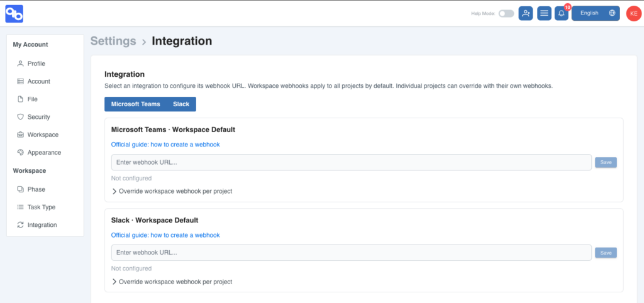Screen dimensions: 644x303
Task: Click Not configured under Teams field
Action: pos(131,178)
